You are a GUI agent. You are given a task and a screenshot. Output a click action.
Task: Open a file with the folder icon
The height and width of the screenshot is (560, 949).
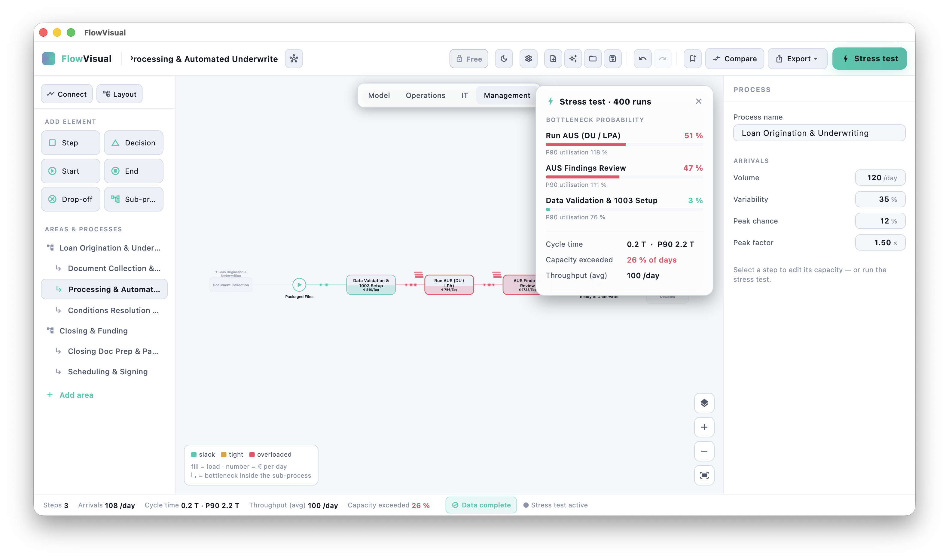tap(593, 59)
